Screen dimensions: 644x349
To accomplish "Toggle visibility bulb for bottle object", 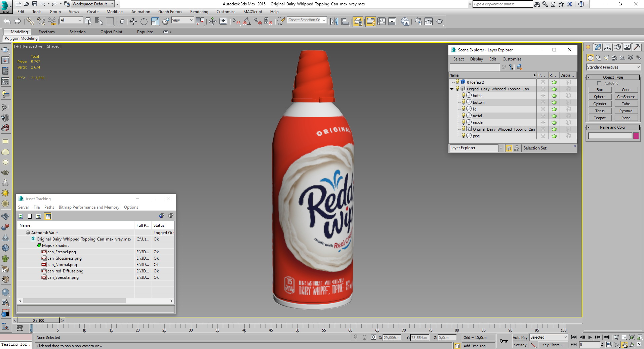I will [463, 95].
